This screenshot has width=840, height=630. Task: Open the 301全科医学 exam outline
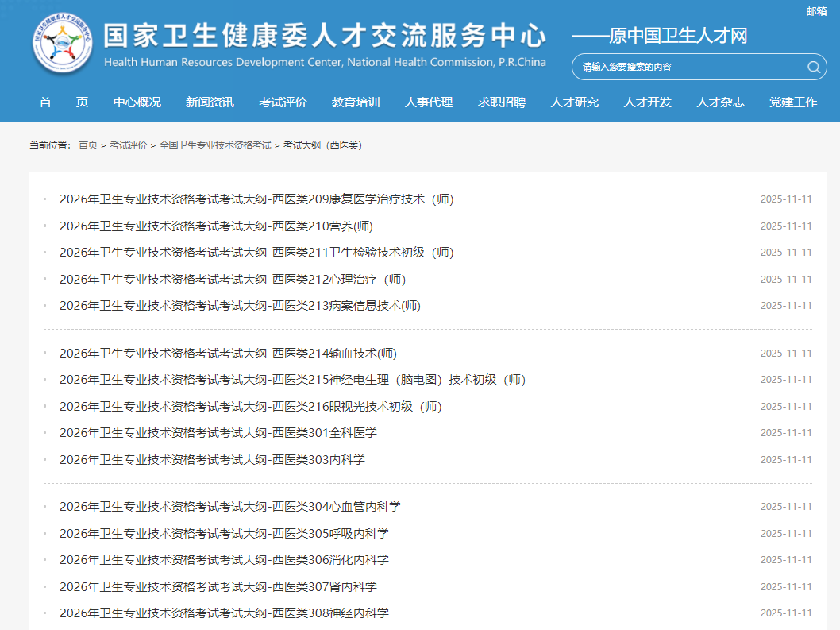[218, 433]
